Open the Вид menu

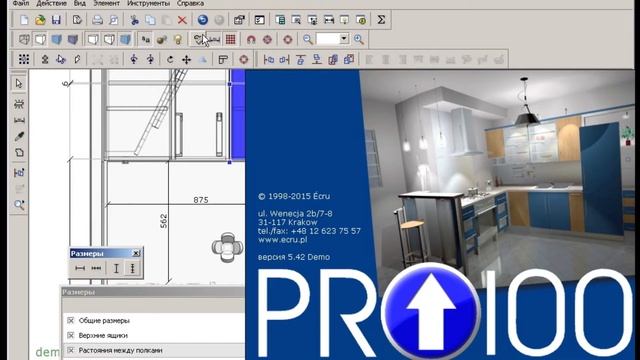(x=80, y=3)
